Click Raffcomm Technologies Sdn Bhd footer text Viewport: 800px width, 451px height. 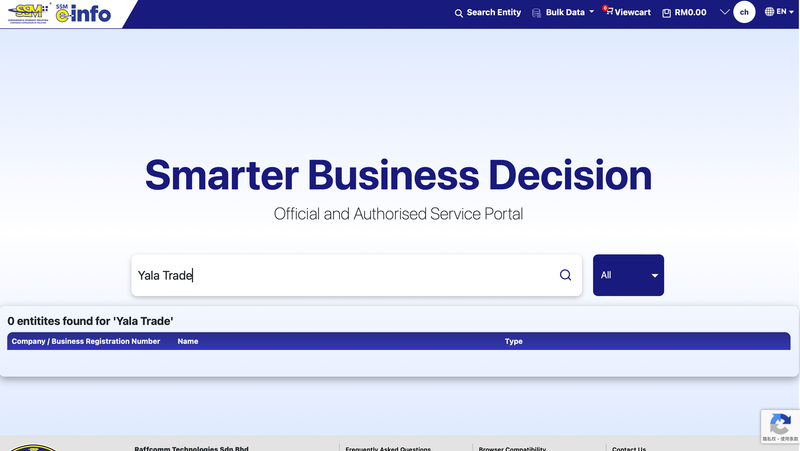pos(191,448)
